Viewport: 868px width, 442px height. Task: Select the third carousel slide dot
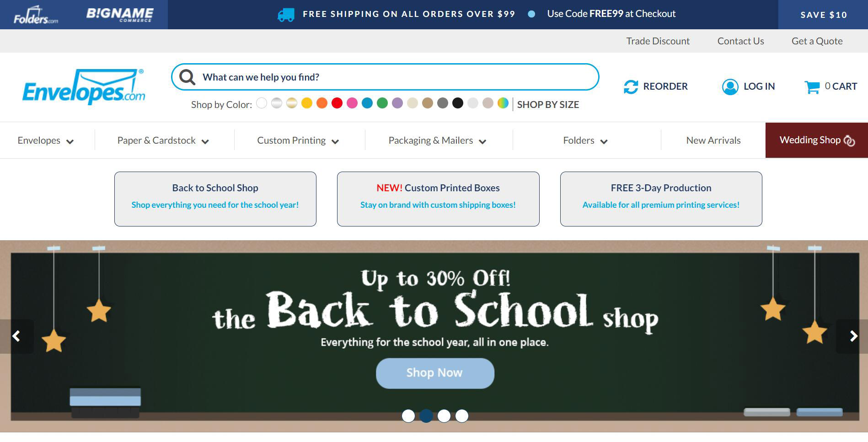click(x=444, y=416)
